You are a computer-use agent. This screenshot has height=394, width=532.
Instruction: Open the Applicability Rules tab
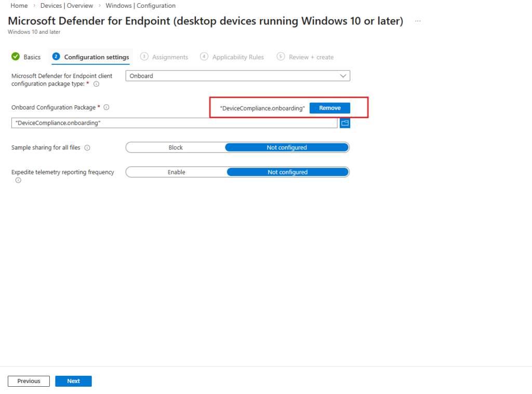(238, 57)
